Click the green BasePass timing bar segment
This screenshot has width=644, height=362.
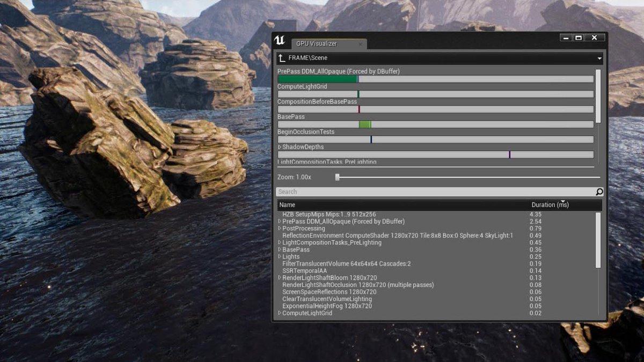click(365, 124)
